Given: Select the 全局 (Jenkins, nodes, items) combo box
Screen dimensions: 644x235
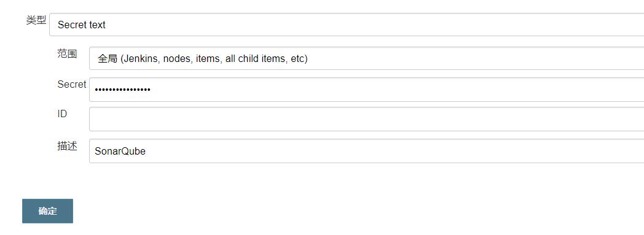Looking at the screenshot, I should [x=366, y=58].
